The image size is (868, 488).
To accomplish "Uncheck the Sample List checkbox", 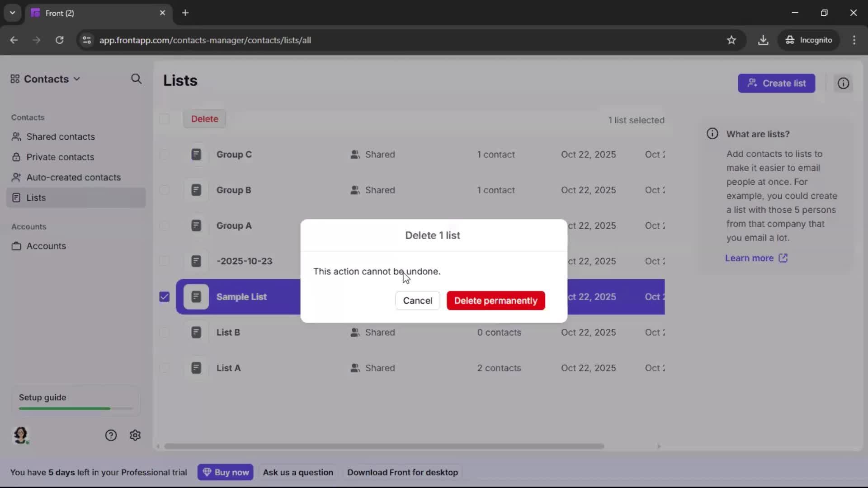I will (x=164, y=297).
